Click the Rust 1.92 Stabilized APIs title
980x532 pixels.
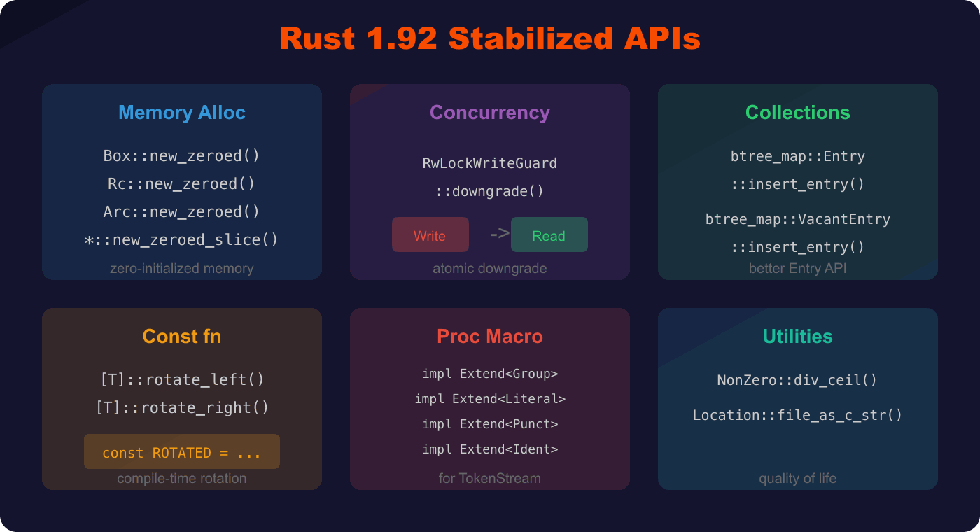[x=490, y=38]
